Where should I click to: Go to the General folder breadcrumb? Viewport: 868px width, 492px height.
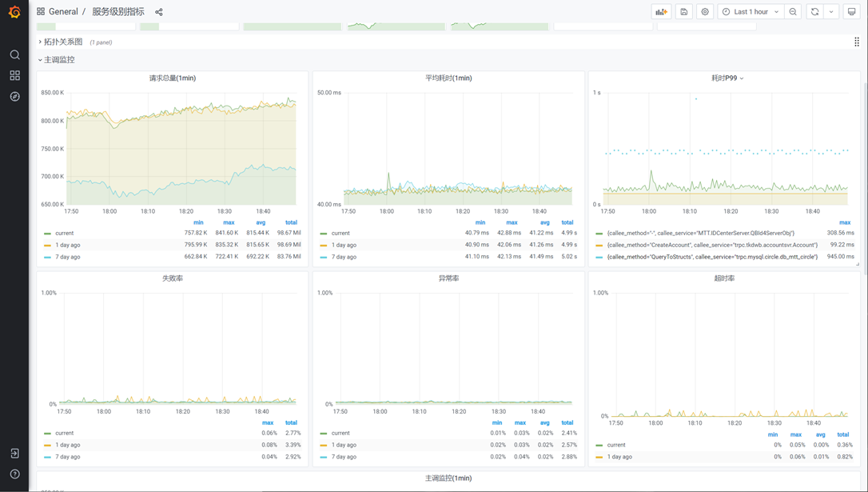(63, 12)
